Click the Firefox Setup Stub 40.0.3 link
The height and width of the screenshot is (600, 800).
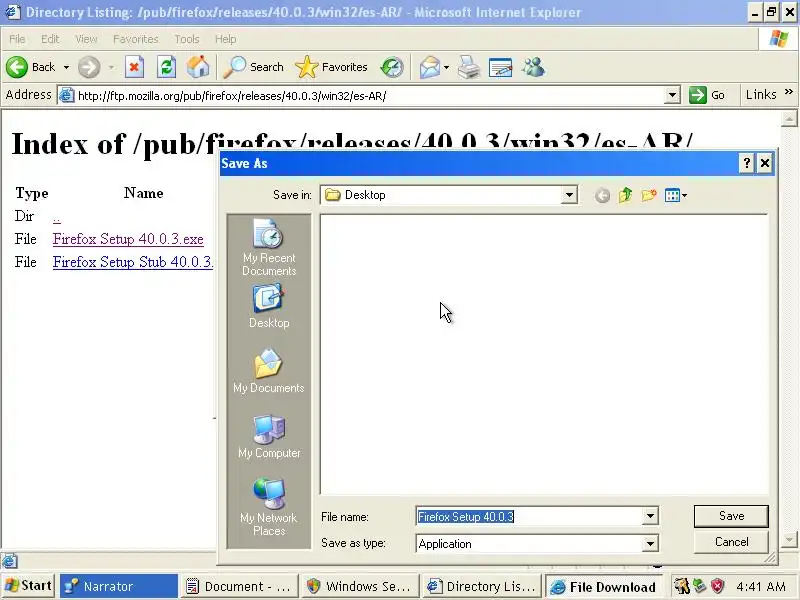pos(133,262)
